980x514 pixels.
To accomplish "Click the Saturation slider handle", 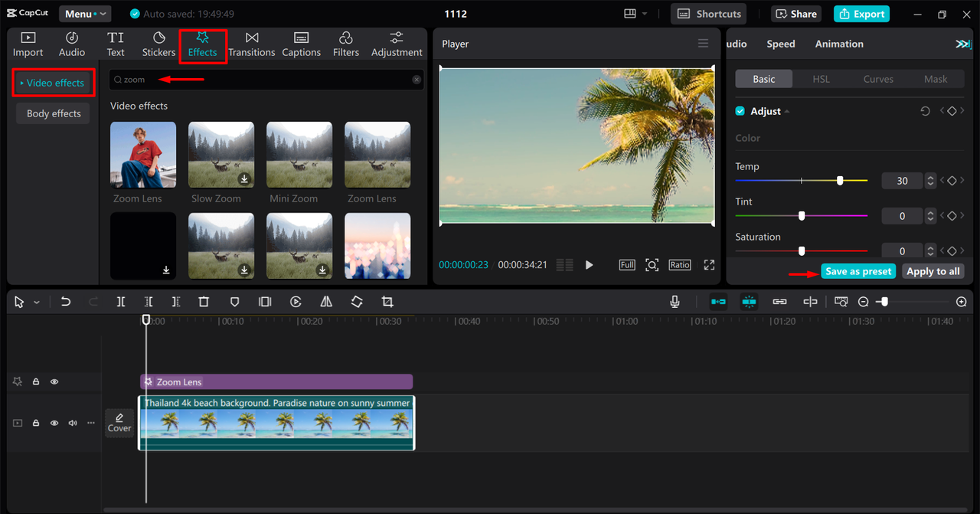I will point(802,251).
